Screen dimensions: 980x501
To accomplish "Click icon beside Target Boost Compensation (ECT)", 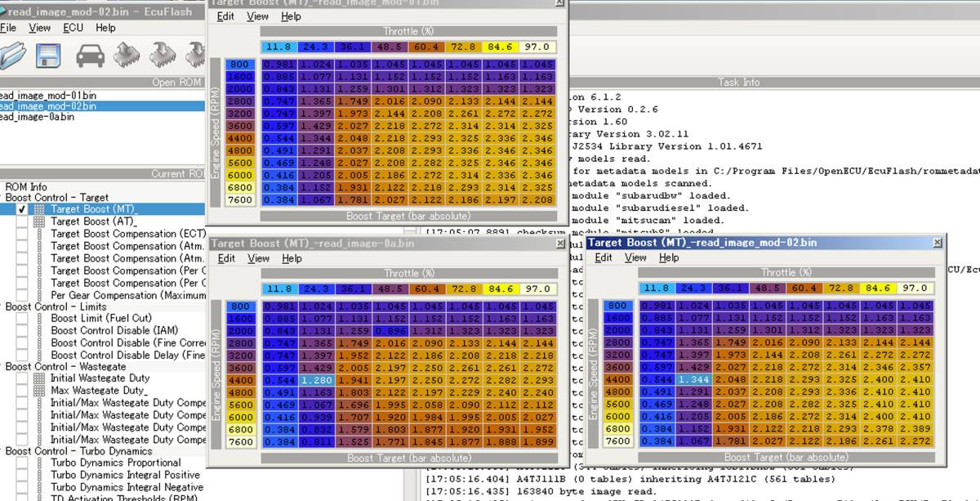I will coord(38,234).
